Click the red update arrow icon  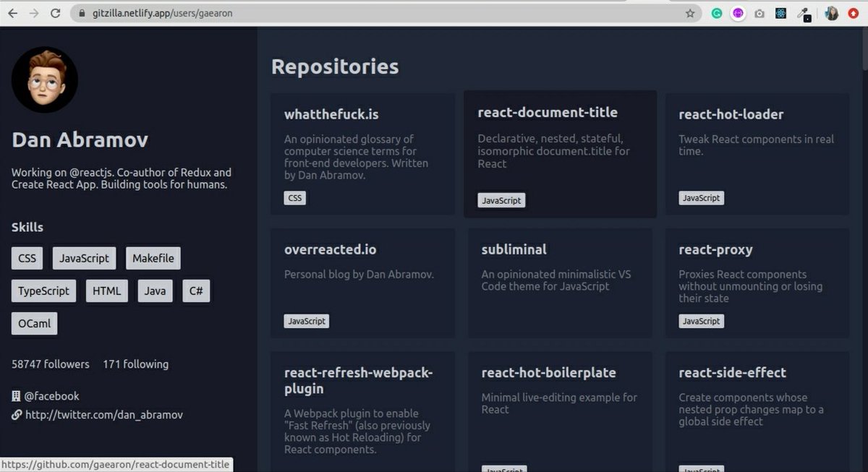(854, 13)
